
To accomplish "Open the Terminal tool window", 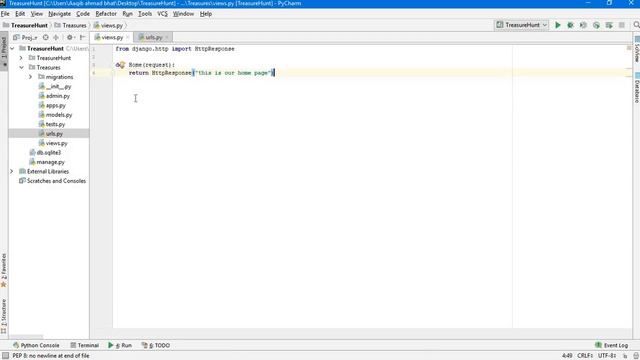I will pyautogui.click(x=84, y=345).
